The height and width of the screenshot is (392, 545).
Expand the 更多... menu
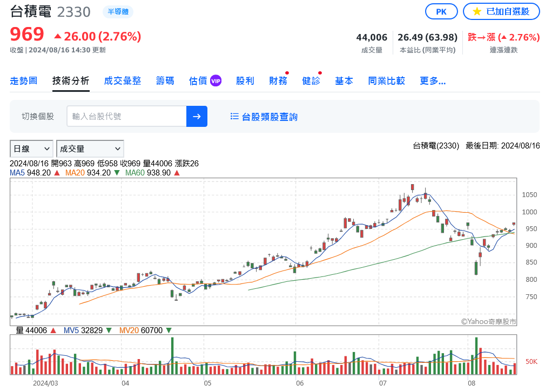433,80
